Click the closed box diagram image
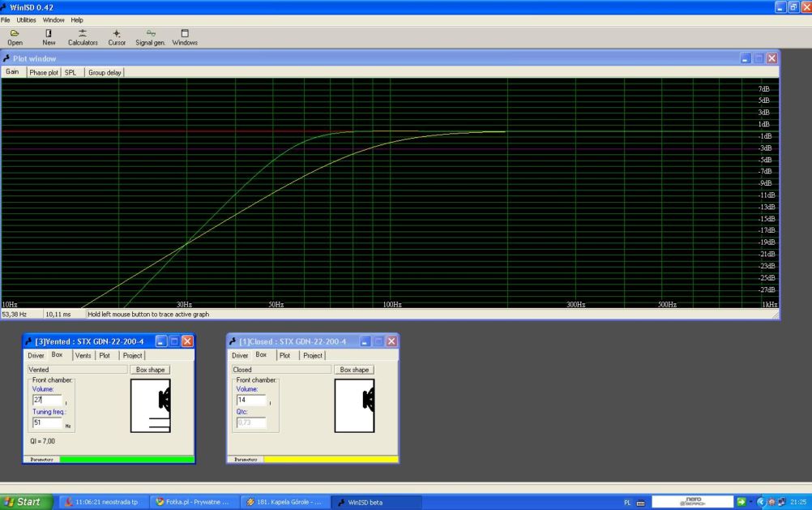The width and height of the screenshot is (812, 510). (x=354, y=405)
